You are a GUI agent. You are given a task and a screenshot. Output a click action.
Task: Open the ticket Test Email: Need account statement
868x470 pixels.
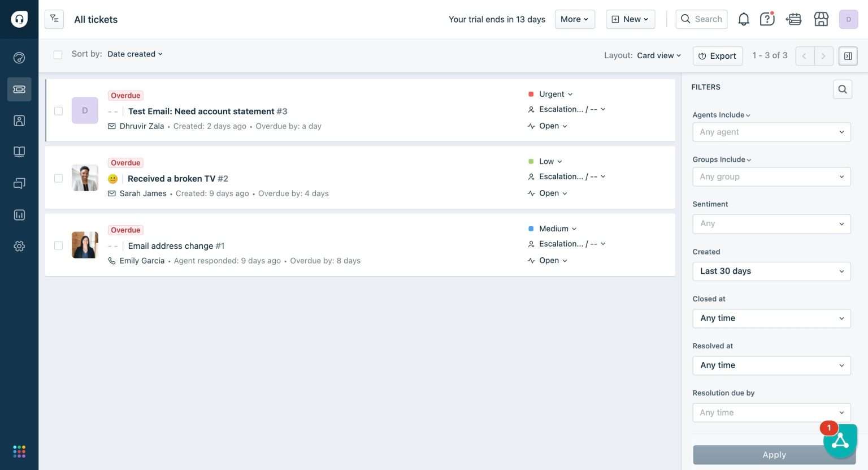[x=201, y=111]
